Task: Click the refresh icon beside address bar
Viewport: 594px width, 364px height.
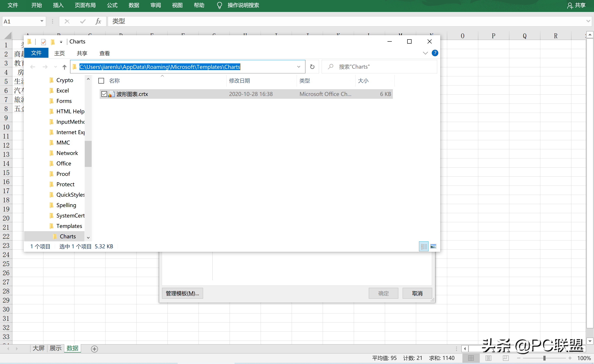Action: tap(312, 67)
